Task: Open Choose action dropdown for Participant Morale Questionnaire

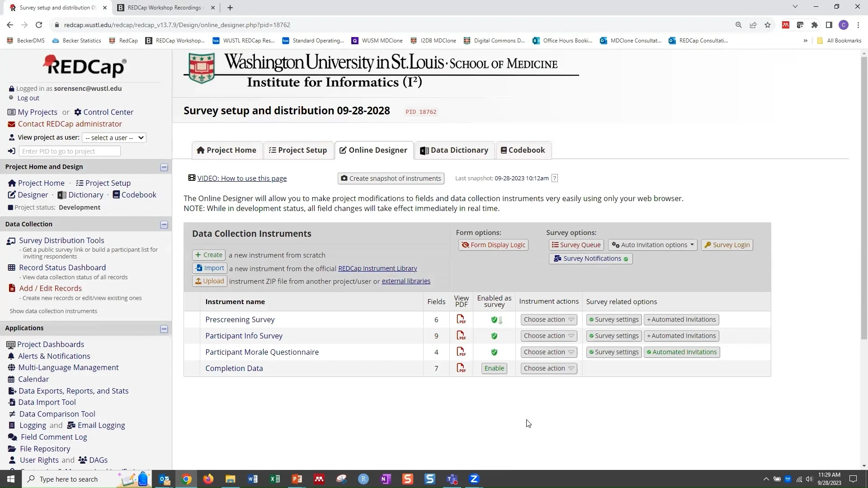Action: tap(549, 352)
